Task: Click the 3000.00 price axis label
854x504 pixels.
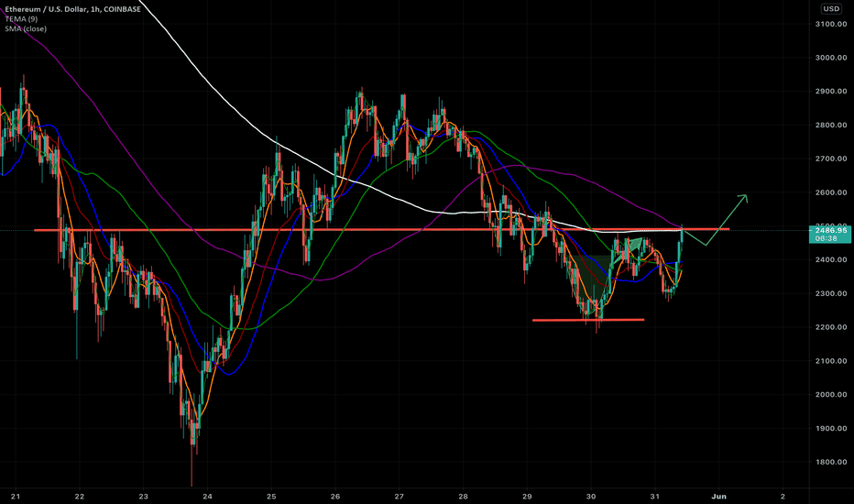Action: click(831, 58)
